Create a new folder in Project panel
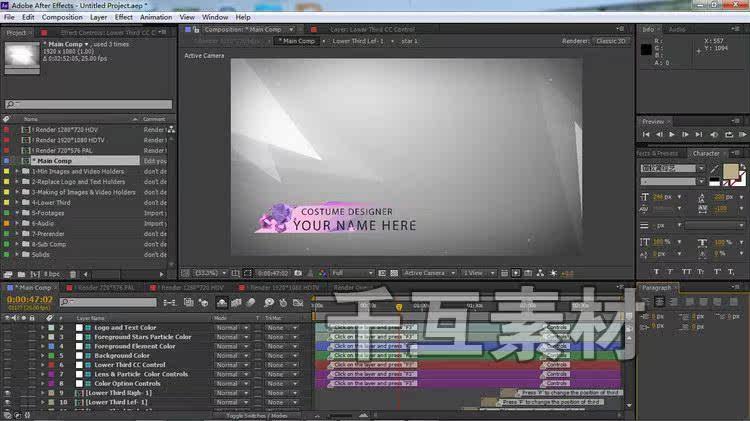Screen dimensions: 750x421 click(22, 274)
